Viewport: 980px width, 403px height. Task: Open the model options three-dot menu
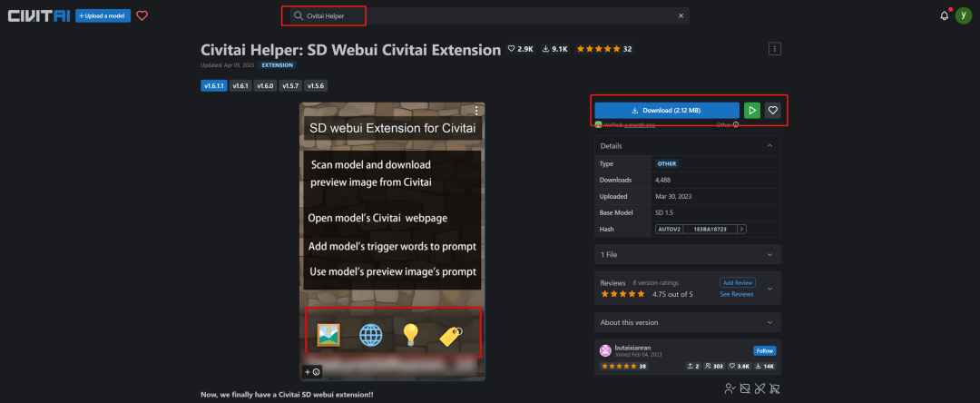[x=775, y=49]
